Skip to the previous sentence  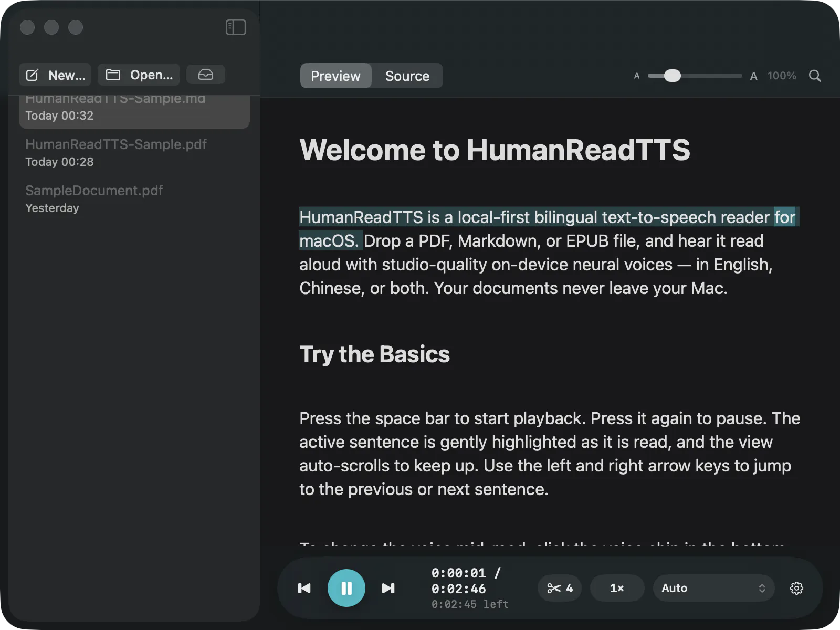coord(304,588)
